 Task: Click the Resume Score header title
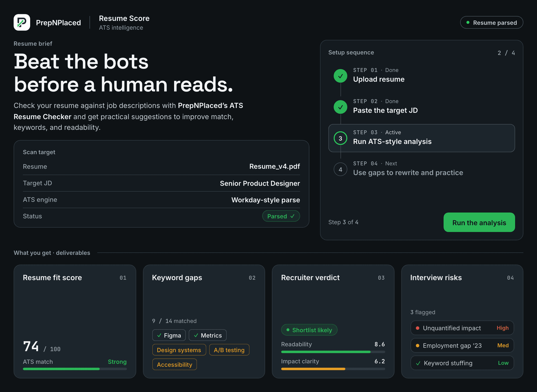[x=124, y=18]
